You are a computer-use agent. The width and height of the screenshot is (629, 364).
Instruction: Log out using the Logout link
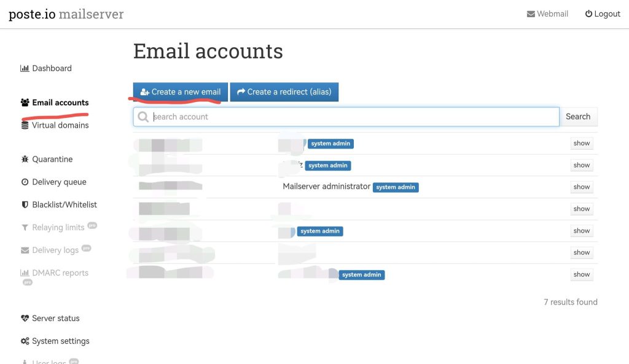click(602, 14)
